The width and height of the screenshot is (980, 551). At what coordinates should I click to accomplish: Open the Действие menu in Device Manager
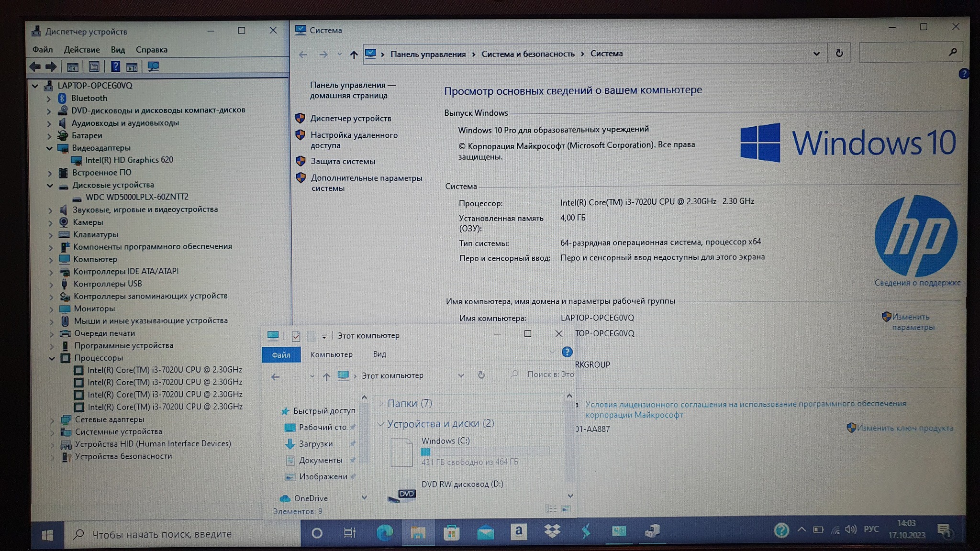[x=82, y=50]
